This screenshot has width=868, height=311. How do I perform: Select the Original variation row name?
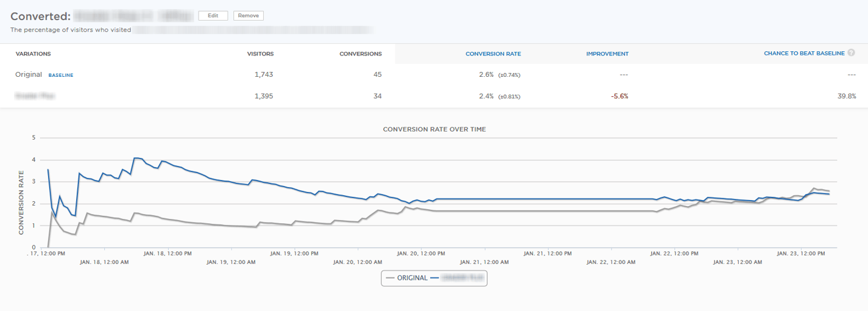(29, 74)
